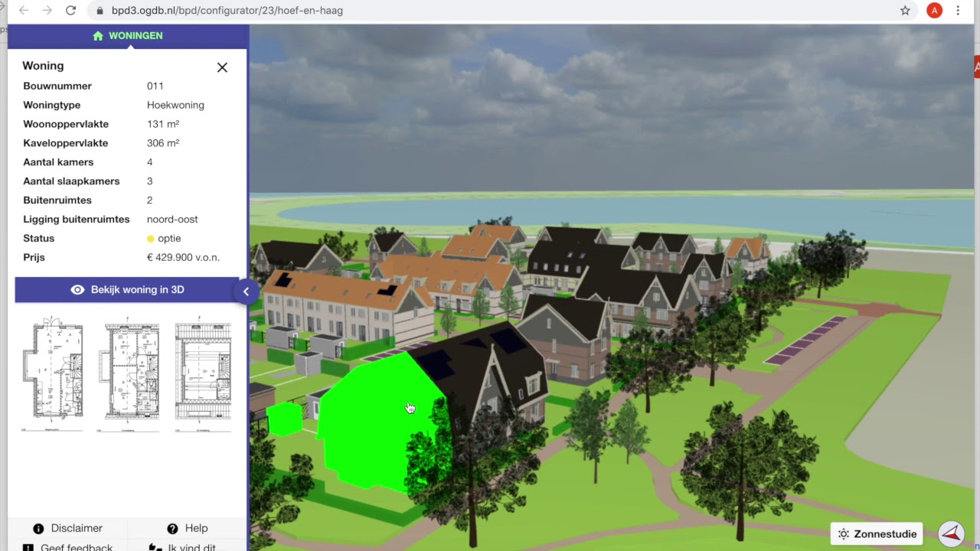This screenshot has height=551, width=980.
Task: Open the Disclaimer link
Action: pos(77,528)
